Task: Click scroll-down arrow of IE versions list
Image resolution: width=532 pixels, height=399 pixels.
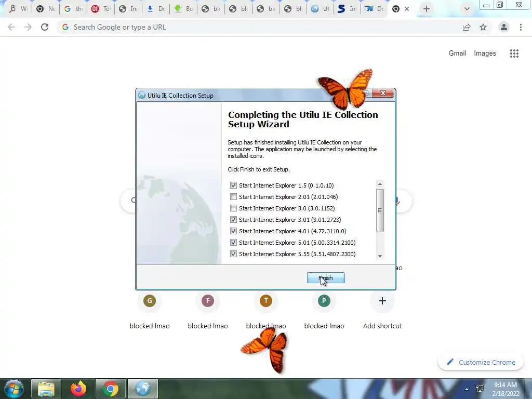Action: [x=380, y=256]
